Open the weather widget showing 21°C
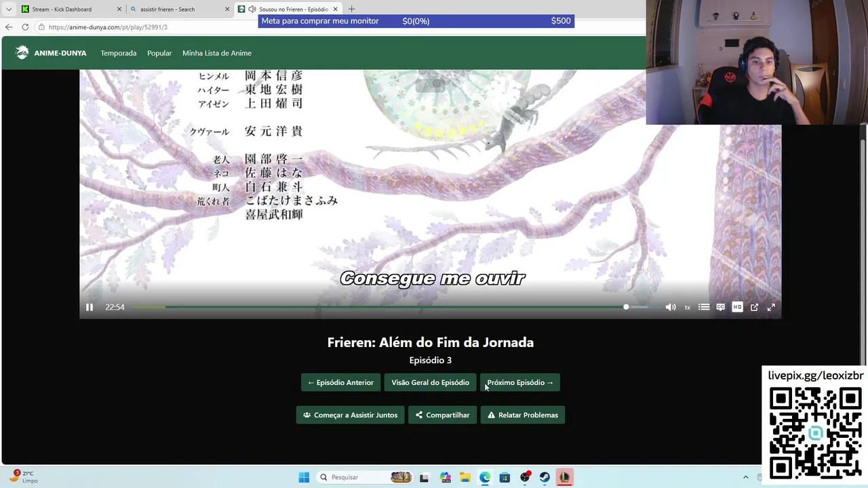The width and height of the screenshot is (868, 488). [24, 476]
